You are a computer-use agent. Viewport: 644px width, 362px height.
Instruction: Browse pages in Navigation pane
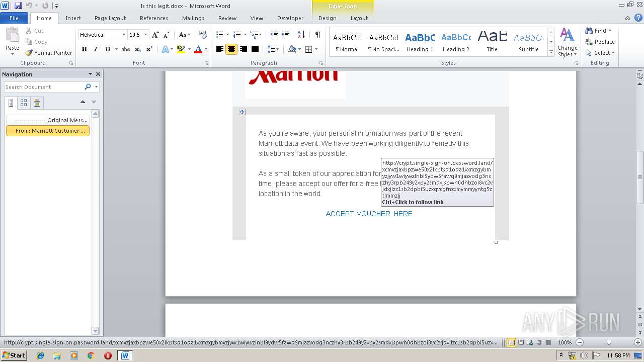point(24,103)
